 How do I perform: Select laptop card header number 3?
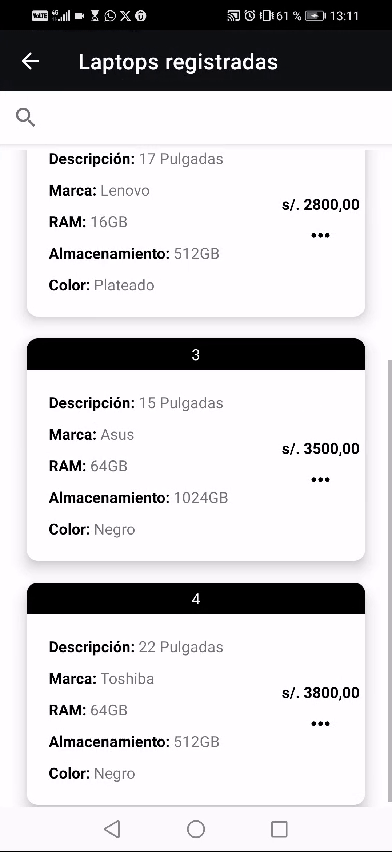coord(196,354)
